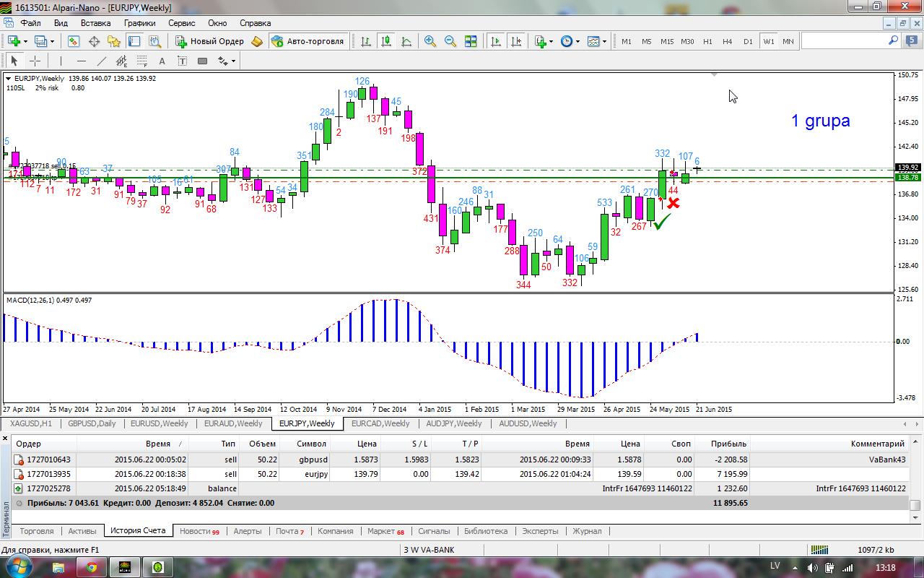Image resolution: width=924 pixels, height=578 pixels.
Task: Open the Новости terminal tab
Action: coord(199,531)
